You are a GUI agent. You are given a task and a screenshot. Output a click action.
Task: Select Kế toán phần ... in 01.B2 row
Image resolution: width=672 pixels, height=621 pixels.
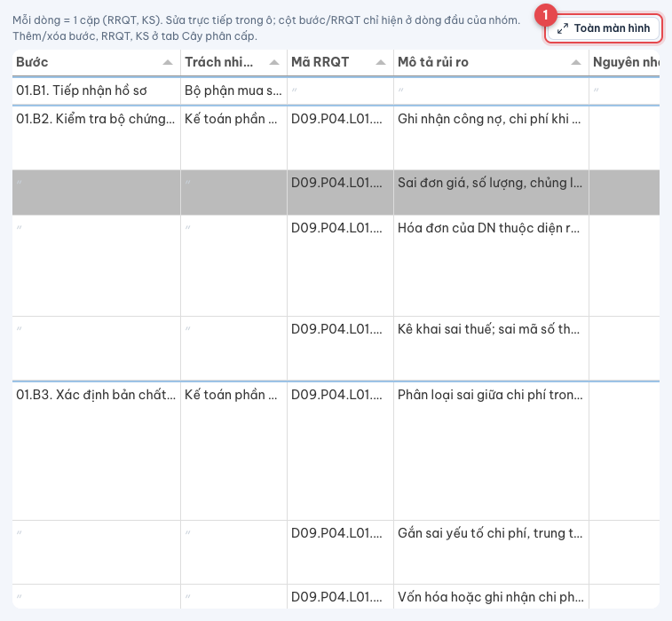coord(234,138)
